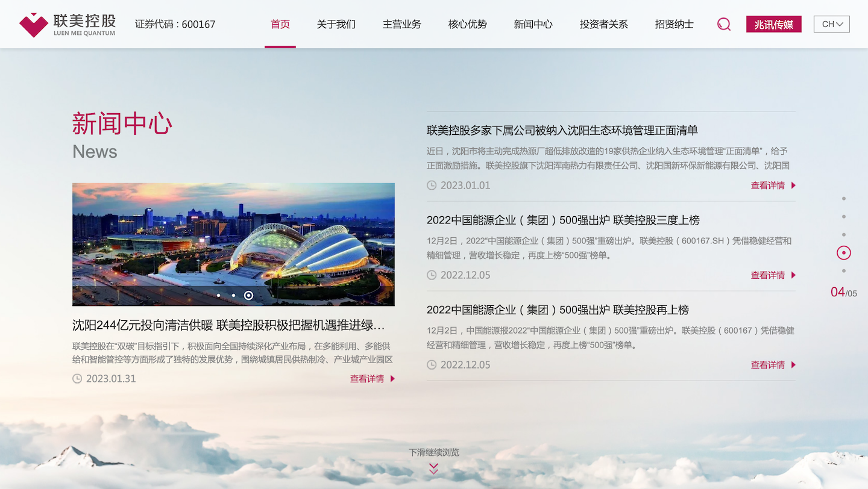Select the second carousel slide dot
868x489 pixels.
(x=233, y=295)
